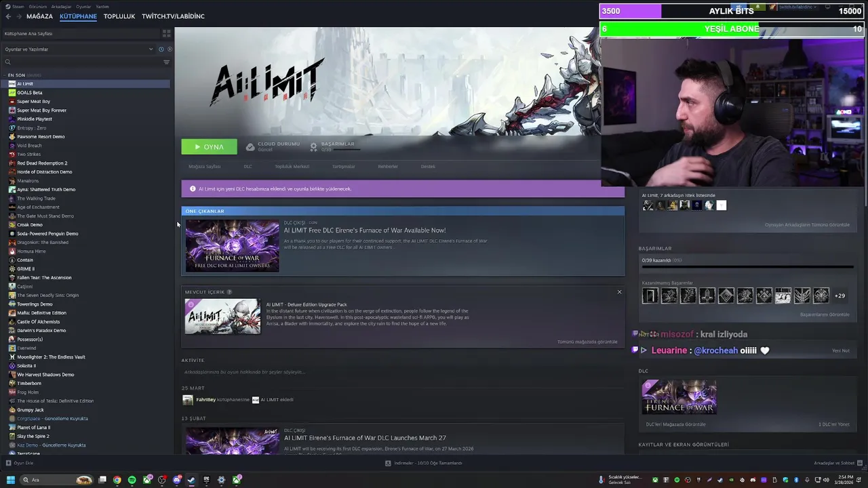The image size is (868, 488).
Task: Click DLC'leri Mağazada Görüntüle link
Action: click(675, 424)
